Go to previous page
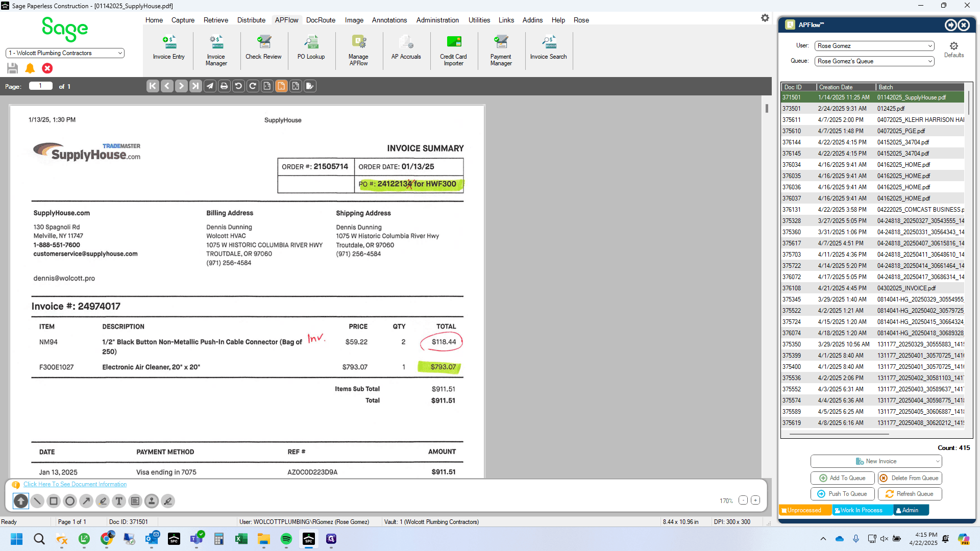The width and height of the screenshot is (980, 551). click(x=167, y=86)
